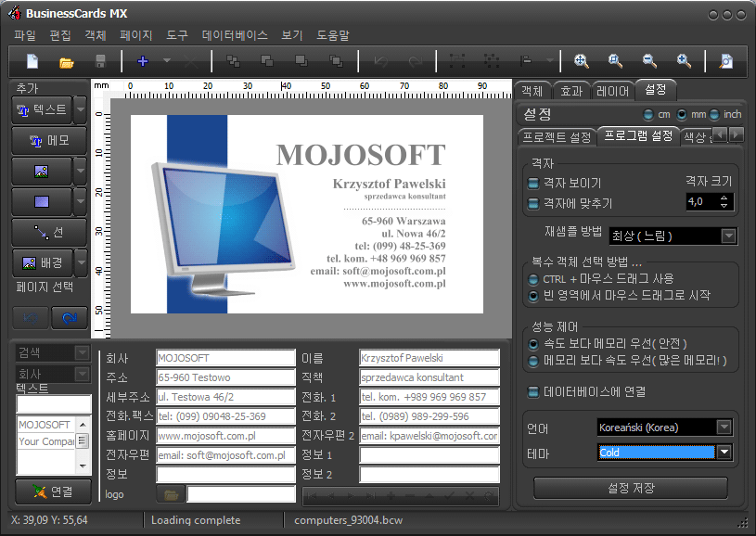Click the send backward toolbar icon
Image resolution: width=756 pixels, height=536 pixels.
(301, 61)
